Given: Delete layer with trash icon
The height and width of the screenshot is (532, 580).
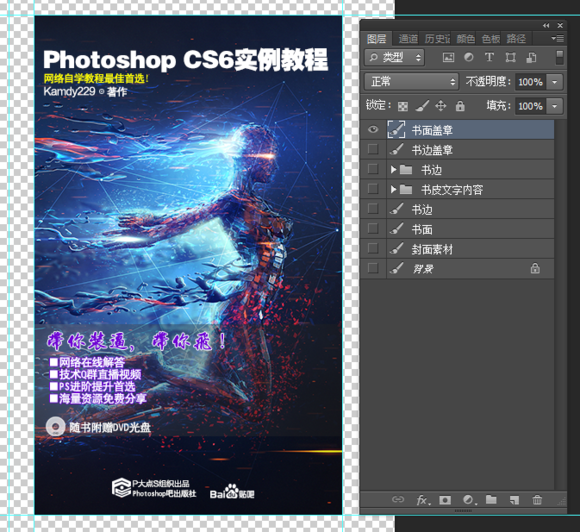Looking at the screenshot, I should coord(537,500).
